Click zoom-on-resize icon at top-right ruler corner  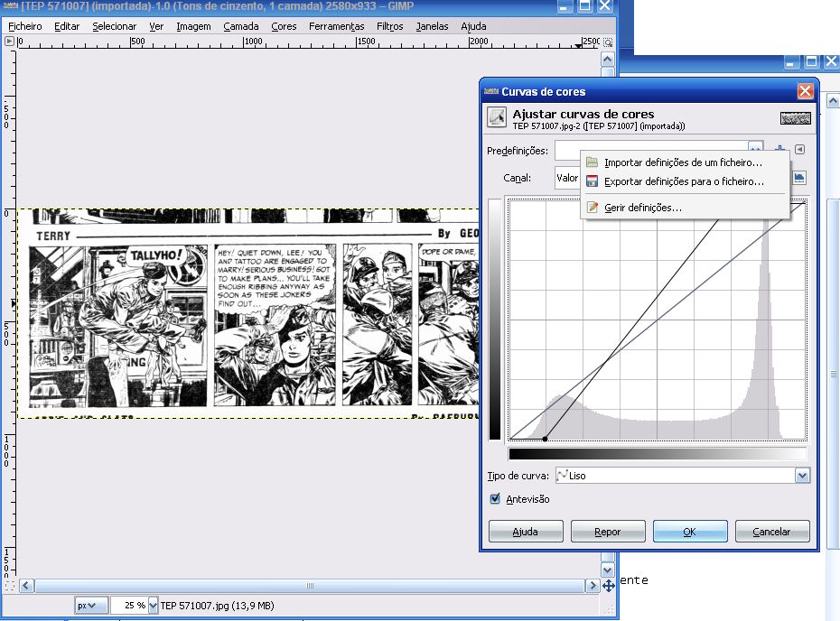coord(608,42)
